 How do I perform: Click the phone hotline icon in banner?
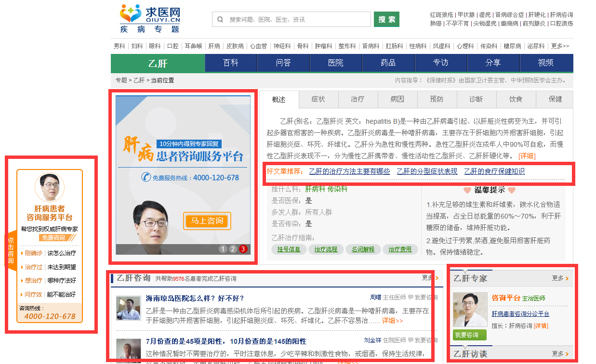[x=146, y=177]
